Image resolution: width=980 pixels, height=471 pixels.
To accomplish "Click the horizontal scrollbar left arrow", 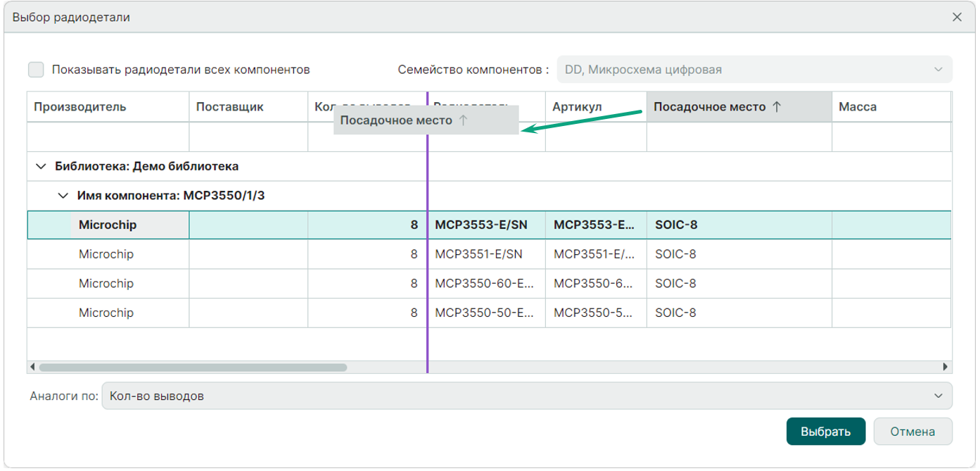I will 32,367.
